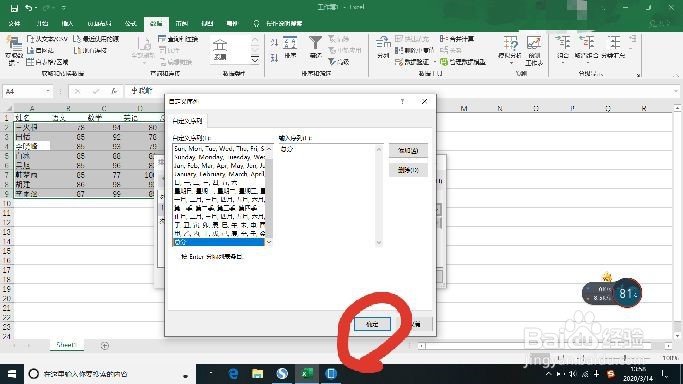This screenshot has height=384, width=683.
Task: Click the Ungroup outline icon
Action: [586, 49]
